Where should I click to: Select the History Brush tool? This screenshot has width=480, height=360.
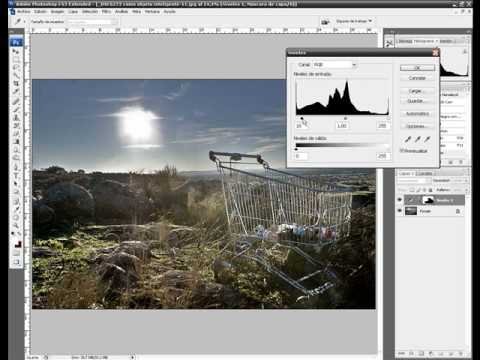click(x=16, y=126)
